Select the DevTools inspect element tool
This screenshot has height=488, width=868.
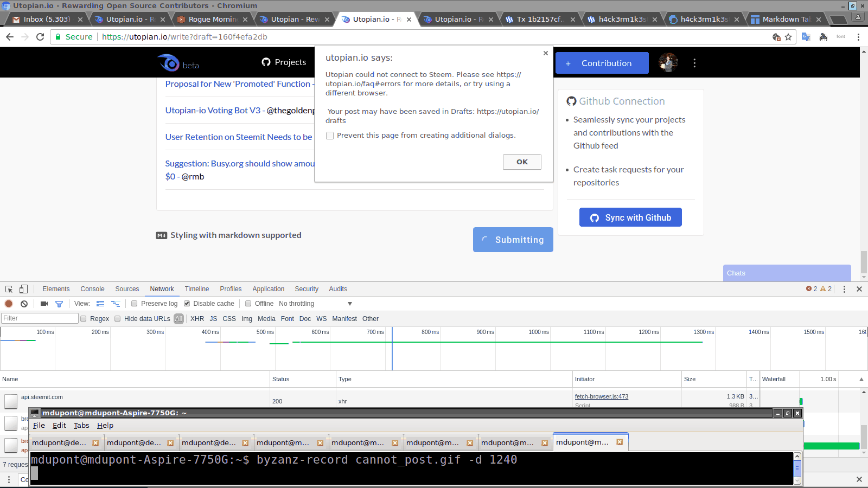coord(9,289)
